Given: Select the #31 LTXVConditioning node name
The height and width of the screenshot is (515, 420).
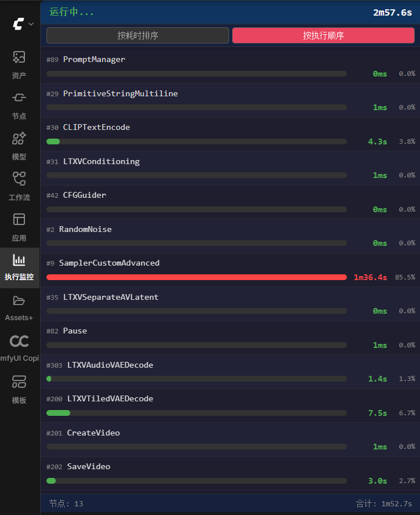Looking at the screenshot, I should (101, 162).
